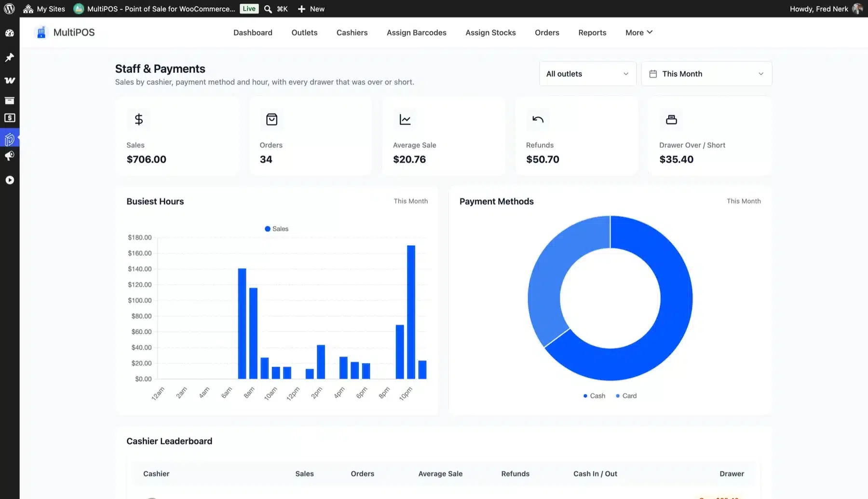Image resolution: width=868 pixels, height=499 pixels.
Task: Click the undo arrow icon on Refunds card
Action: pos(538,119)
